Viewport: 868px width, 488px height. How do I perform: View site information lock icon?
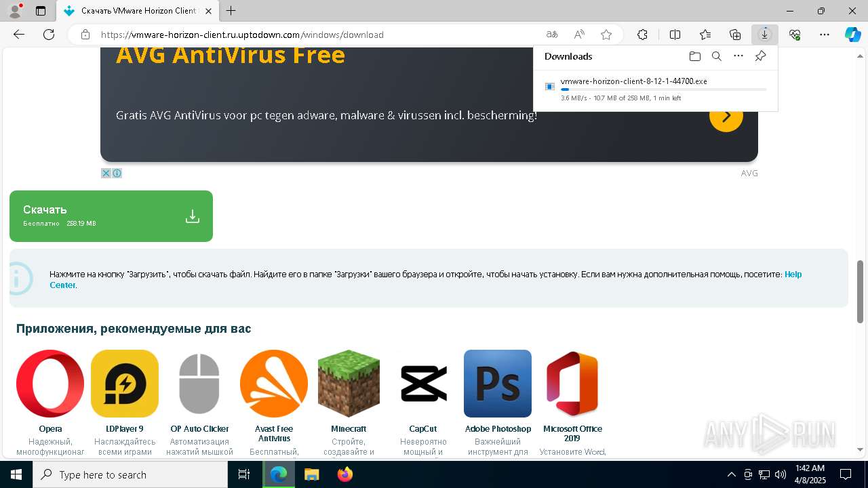85,35
